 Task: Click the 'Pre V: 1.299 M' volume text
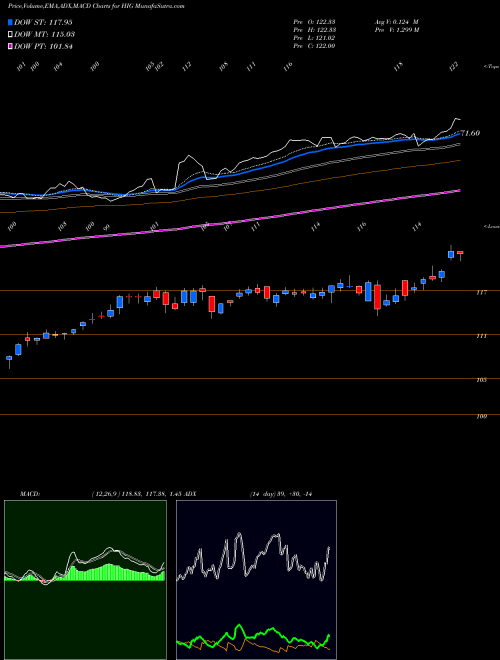point(397,30)
